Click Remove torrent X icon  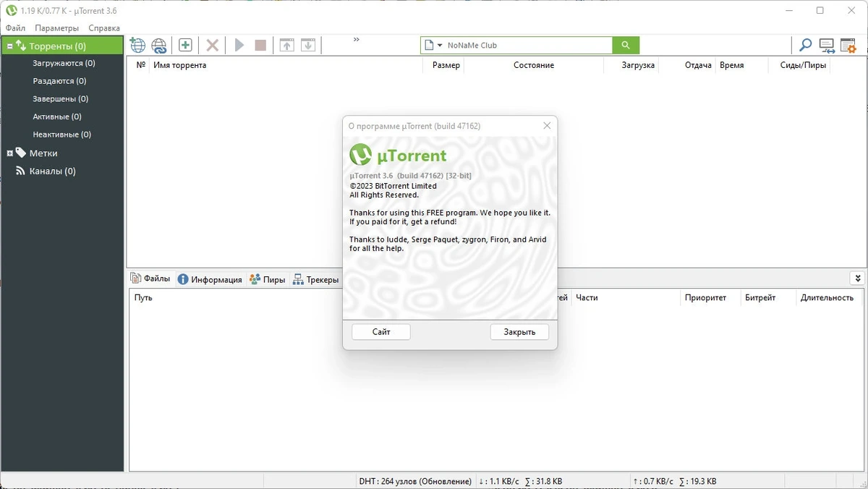click(x=212, y=45)
